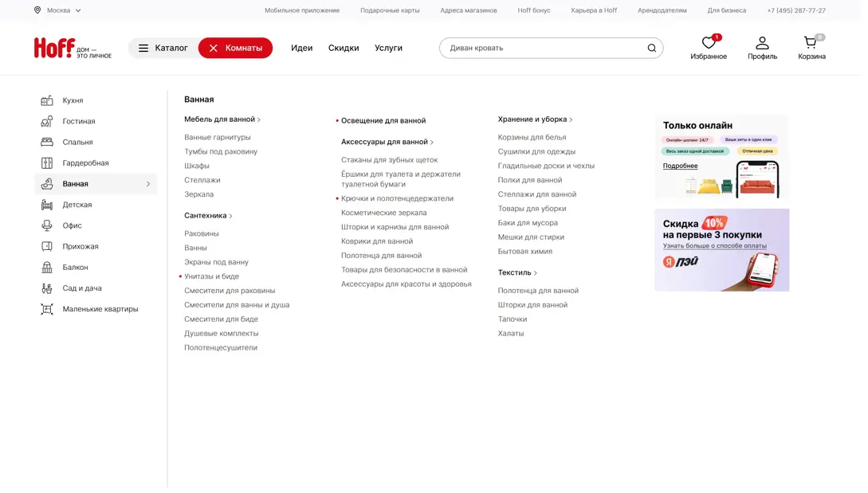Click Подробнее on the online banner
This screenshot has height=493, width=868.
coord(680,166)
